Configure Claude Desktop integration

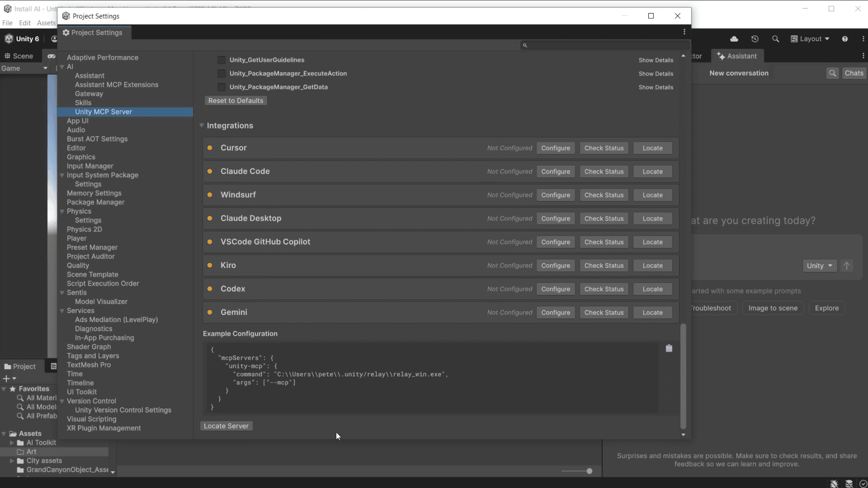555,219
